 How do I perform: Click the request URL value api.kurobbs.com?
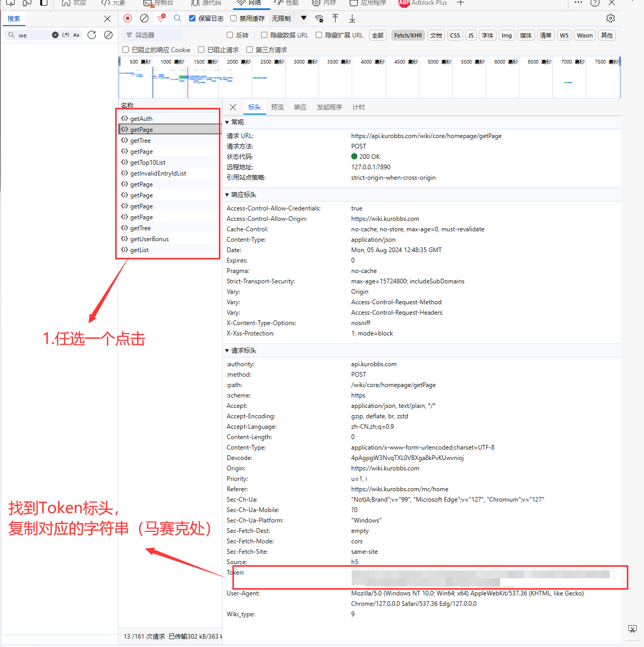[x=426, y=136]
